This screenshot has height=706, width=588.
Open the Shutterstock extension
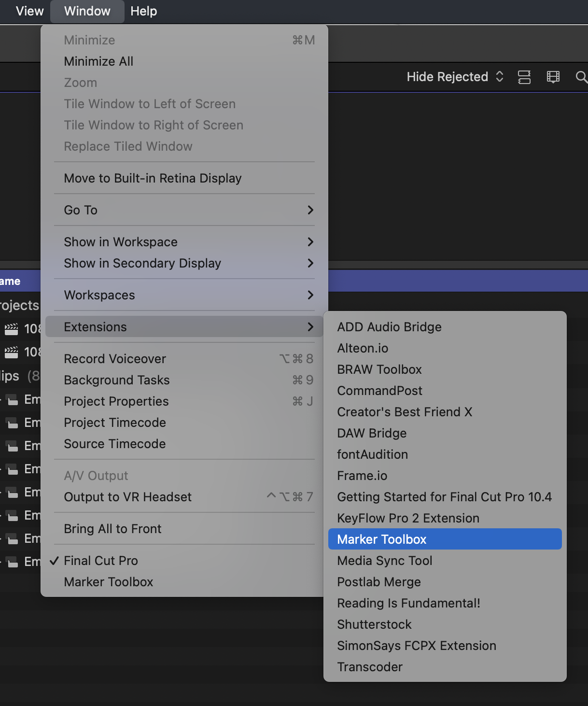(x=374, y=624)
